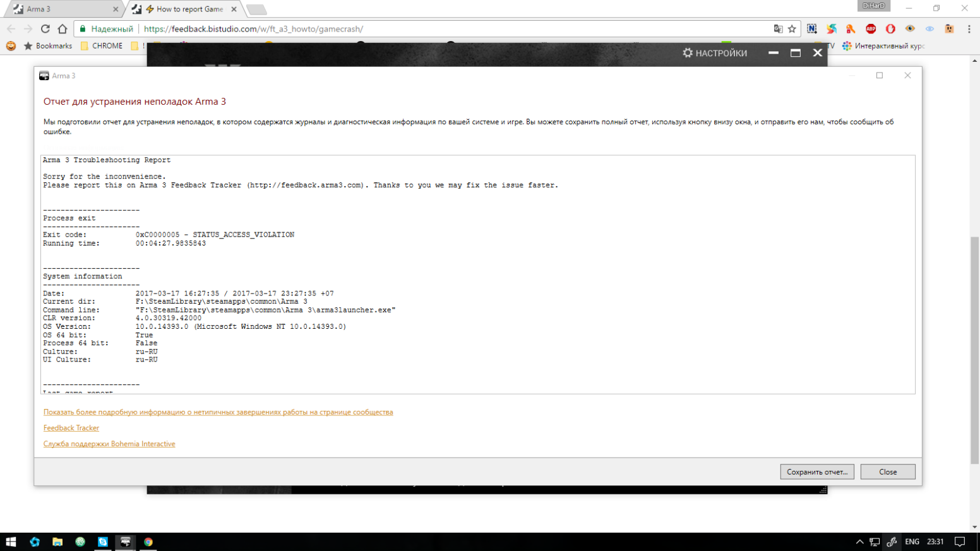Open the green round taskbar app

80,542
